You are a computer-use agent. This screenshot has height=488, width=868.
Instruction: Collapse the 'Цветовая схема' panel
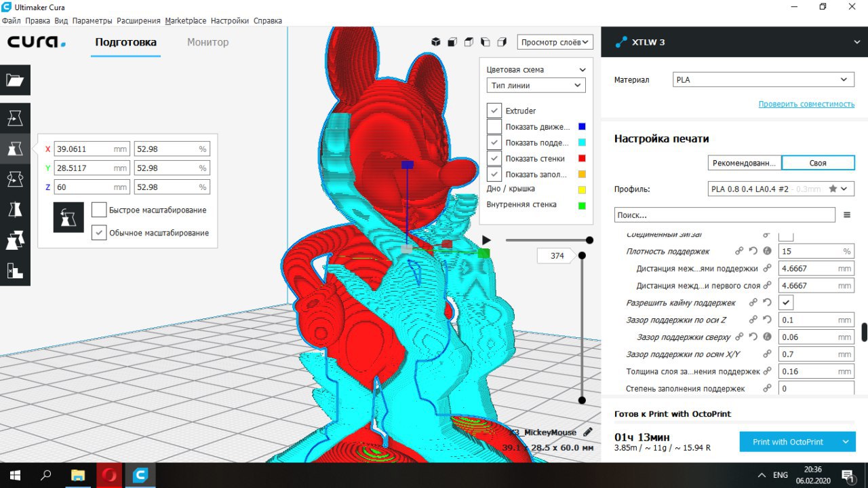pos(582,70)
